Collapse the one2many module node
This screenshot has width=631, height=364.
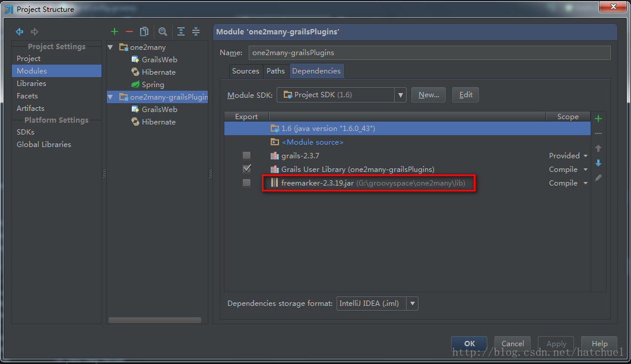pyautogui.click(x=110, y=47)
